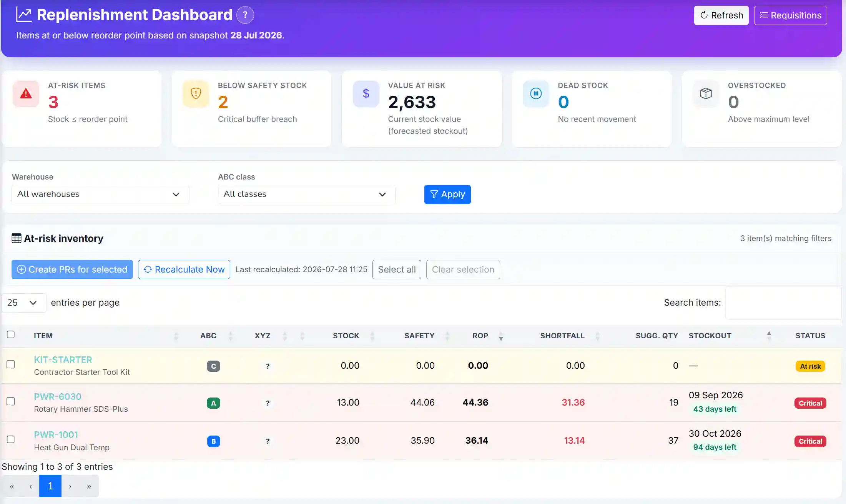Open the Warehouse dropdown

(100, 194)
